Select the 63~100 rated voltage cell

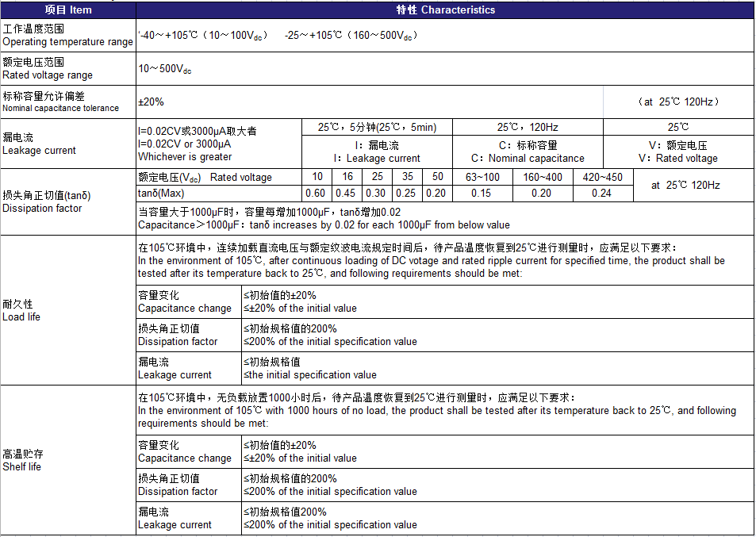tap(482, 178)
